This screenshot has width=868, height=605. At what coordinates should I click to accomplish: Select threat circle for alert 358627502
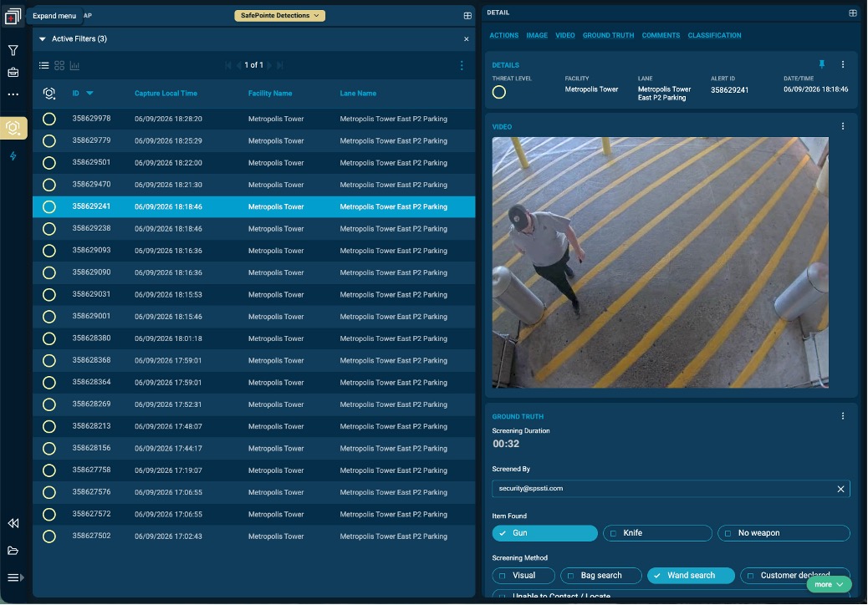[49, 537]
